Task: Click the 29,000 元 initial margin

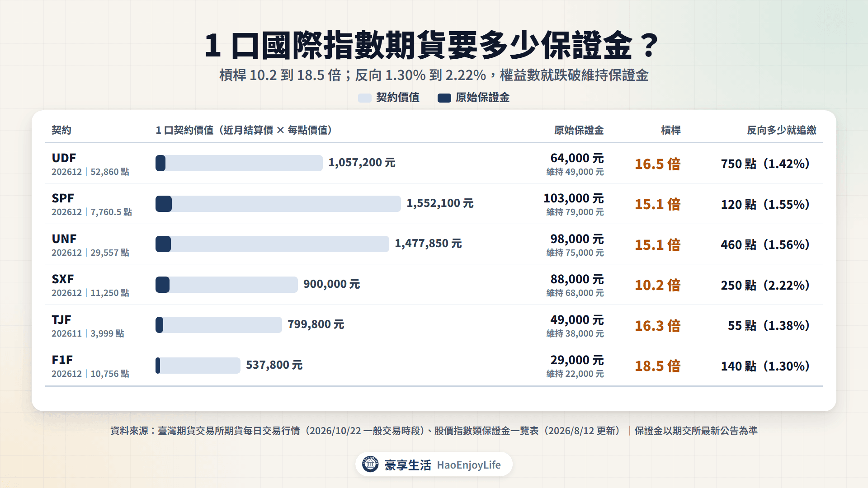Action: [x=577, y=360]
